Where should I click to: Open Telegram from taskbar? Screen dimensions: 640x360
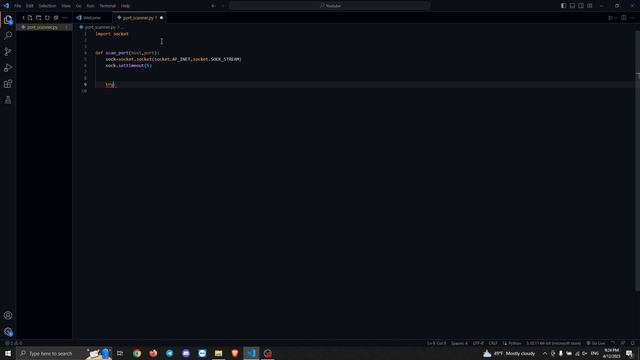pos(169,353)
